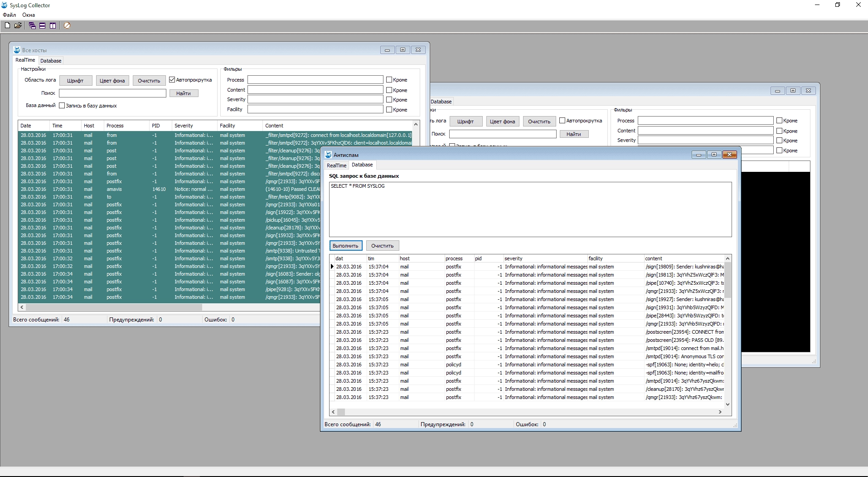This screenshot has width=868, height=477.
Task: Enable Запись в базу данных checkbox
Action: coord(62,106)
